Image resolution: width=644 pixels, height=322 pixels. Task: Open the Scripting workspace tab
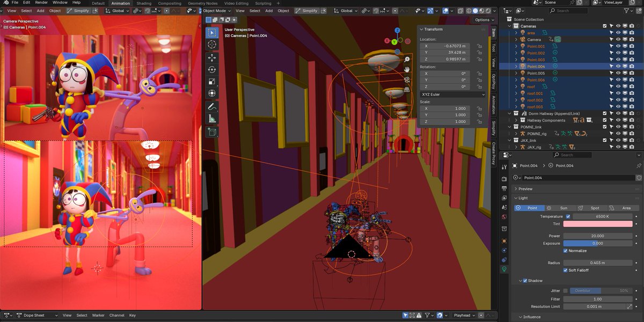pos(263,3)
